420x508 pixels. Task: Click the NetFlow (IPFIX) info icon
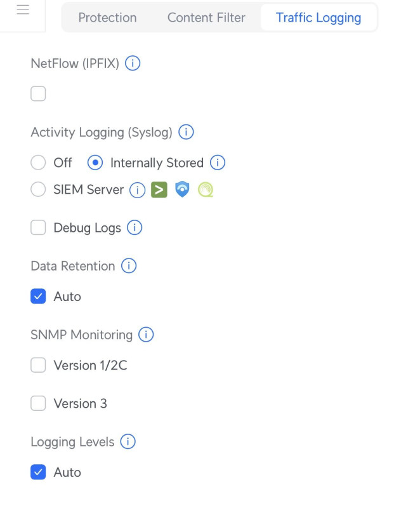click(133, 63)
